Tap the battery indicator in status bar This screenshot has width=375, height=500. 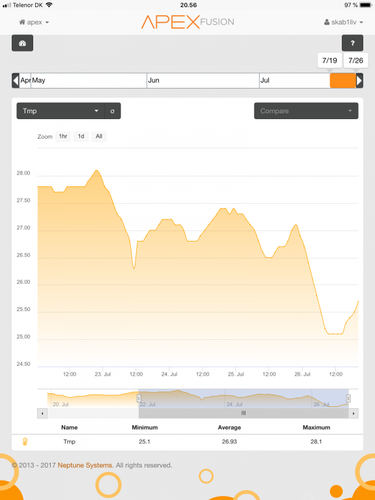tap(366, 5)
